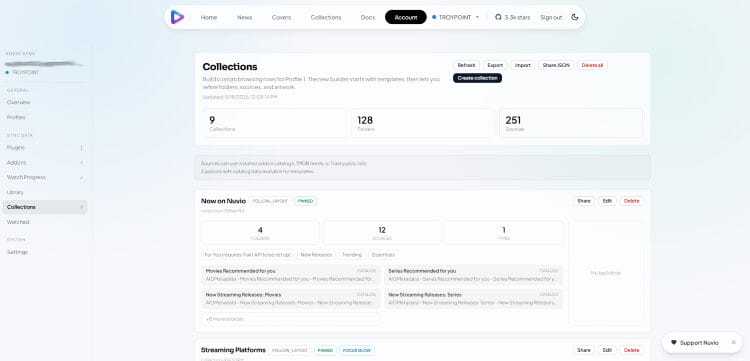This screenshot has width=750, height=361.
Task: Click the red Delete all button
Action: [592, 65]
